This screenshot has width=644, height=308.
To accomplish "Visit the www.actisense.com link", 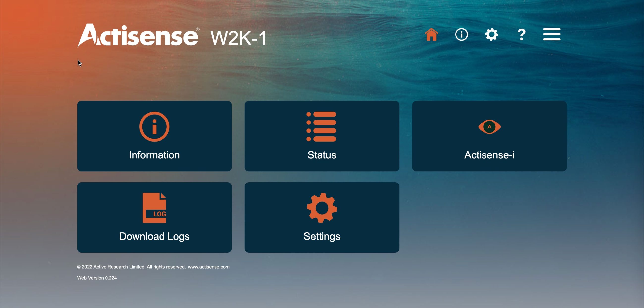I will [209, 267].
